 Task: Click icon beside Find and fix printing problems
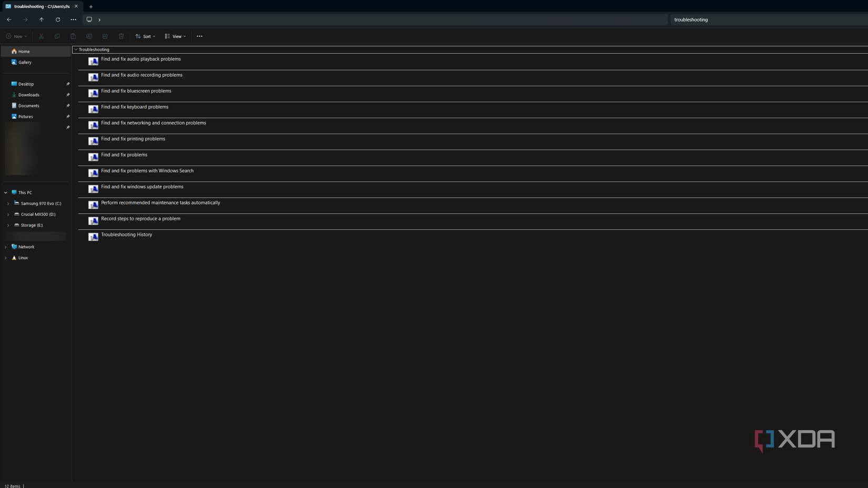93,141
